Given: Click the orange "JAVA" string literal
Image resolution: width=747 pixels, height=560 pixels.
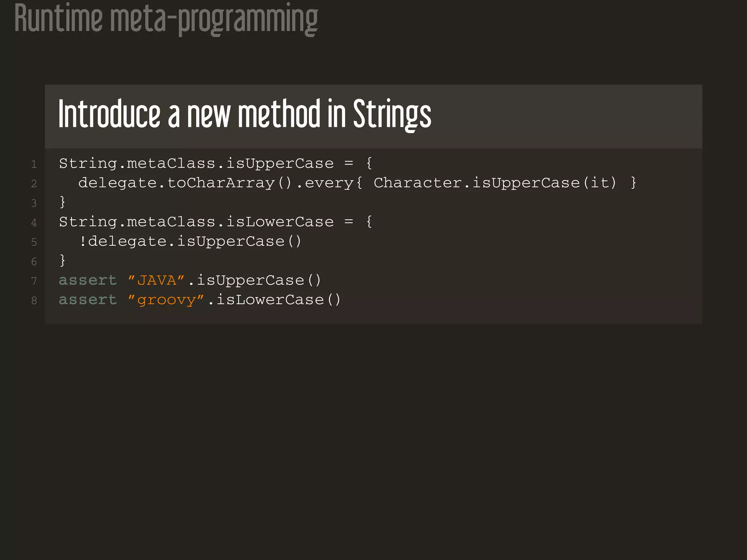Looking at the screenshot, I should tap(156, 280).
